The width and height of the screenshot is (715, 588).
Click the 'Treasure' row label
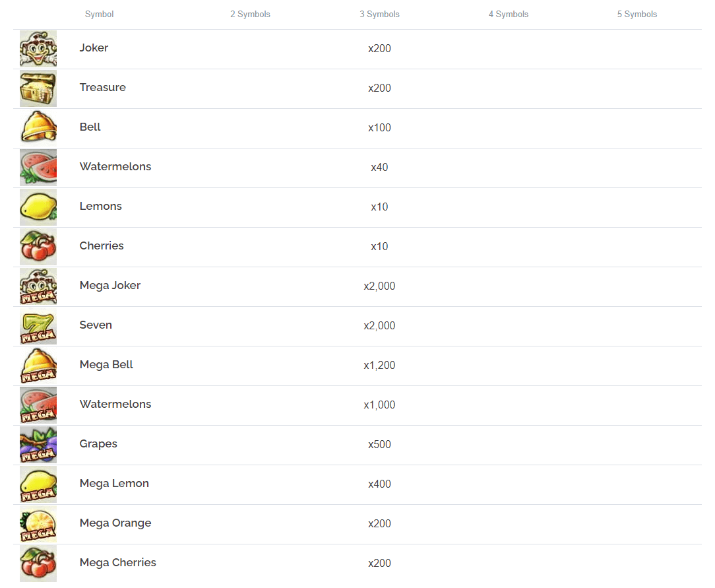[103, 87]
